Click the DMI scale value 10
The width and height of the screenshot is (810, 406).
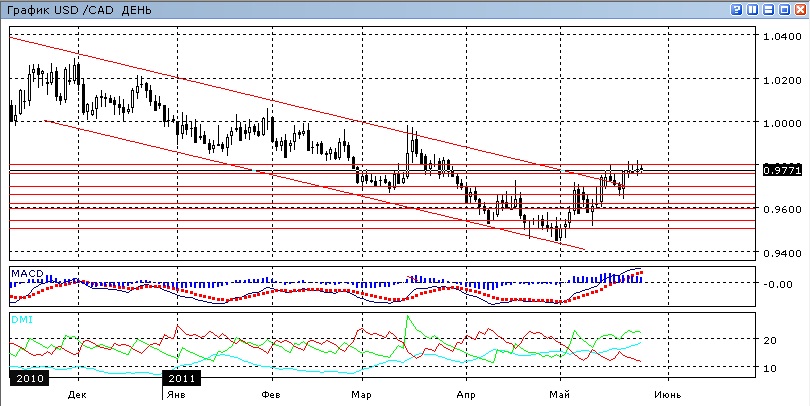770,369
